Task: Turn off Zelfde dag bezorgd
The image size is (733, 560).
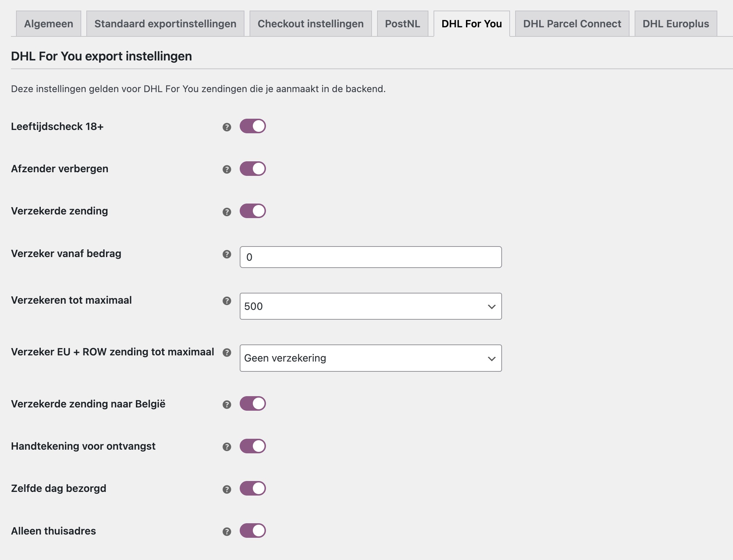Action: pyautogui.click(x=253, y=489)
